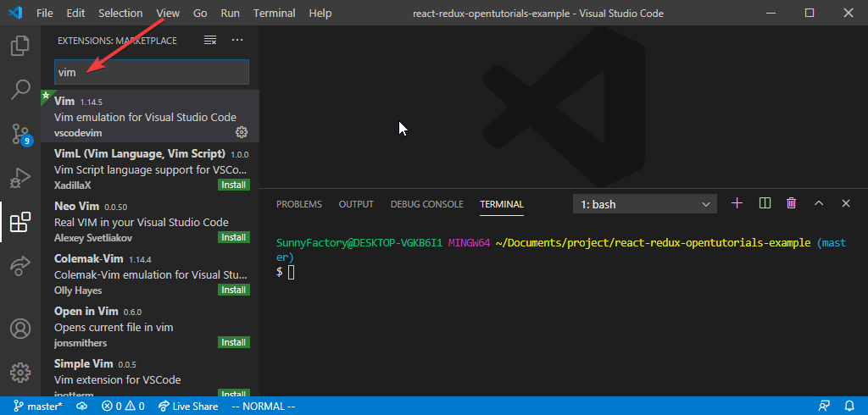Click publisher name 'Alexey Svetliakov'
Screen dimensions: 868x415
[93, 238]
